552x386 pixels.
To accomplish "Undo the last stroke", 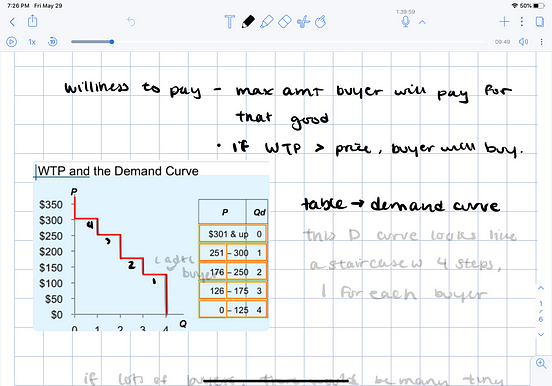I will tap(131, 22).
